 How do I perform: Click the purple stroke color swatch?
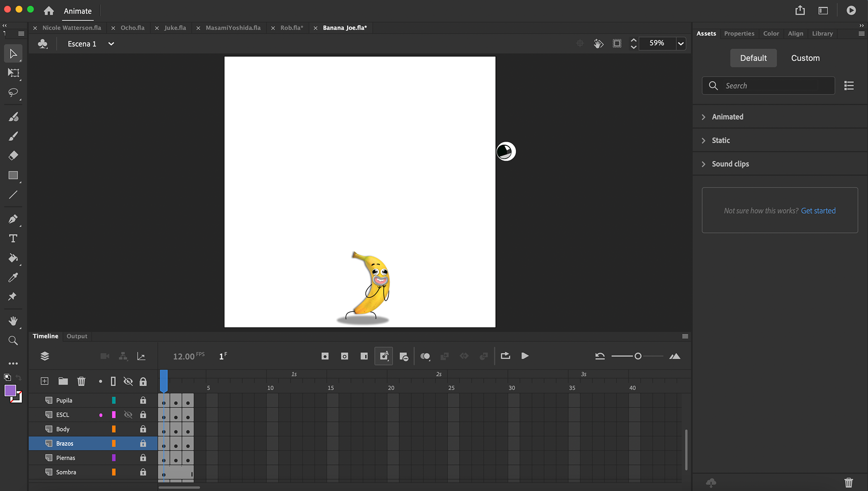10,391
